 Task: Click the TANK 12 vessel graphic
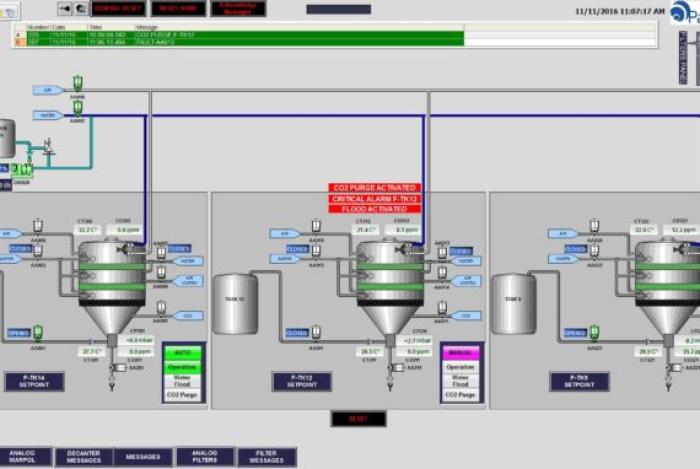pos(235,303)
